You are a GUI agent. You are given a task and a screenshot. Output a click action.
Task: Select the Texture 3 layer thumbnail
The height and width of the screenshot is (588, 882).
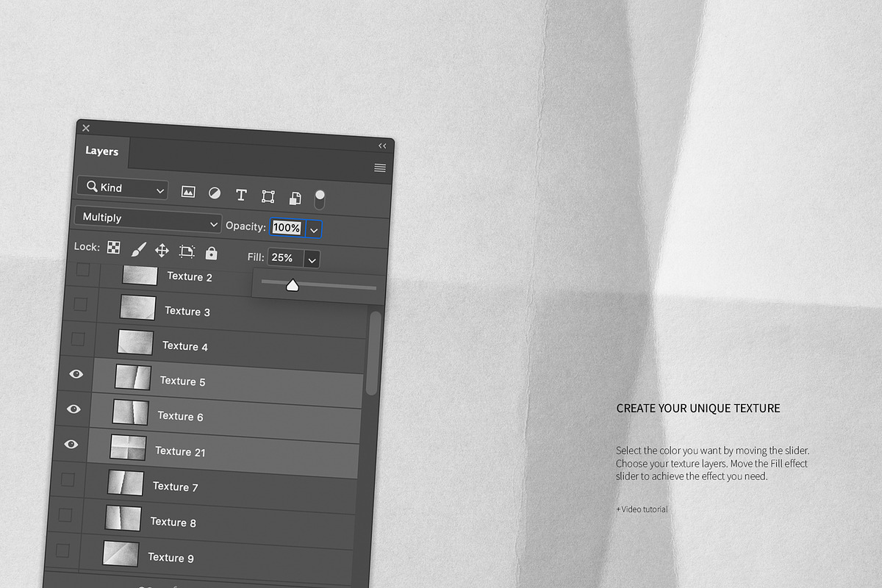tap(137, 308)
